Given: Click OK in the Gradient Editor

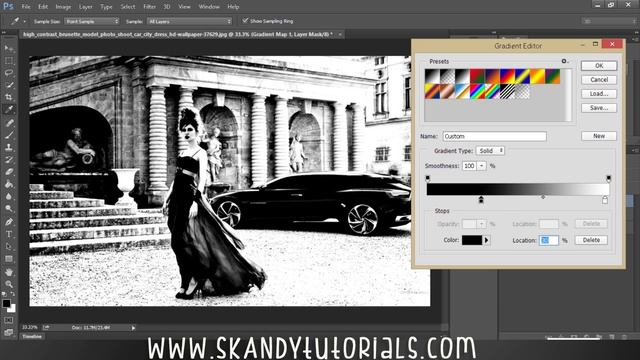Looking at the screenshot, I should click(599, 66).
